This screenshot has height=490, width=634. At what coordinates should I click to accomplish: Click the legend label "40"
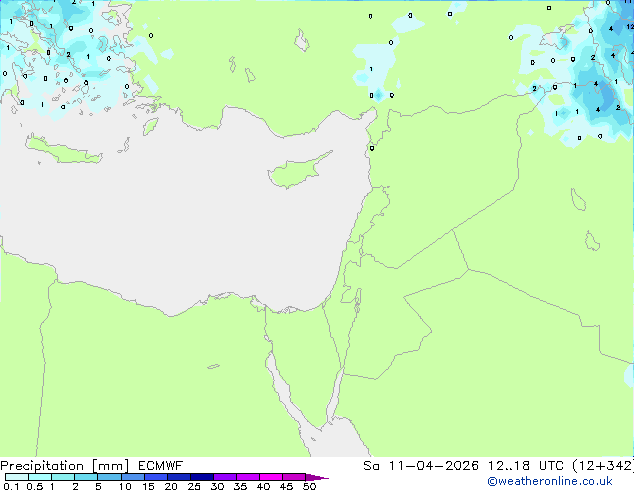[x=263, y=486]
